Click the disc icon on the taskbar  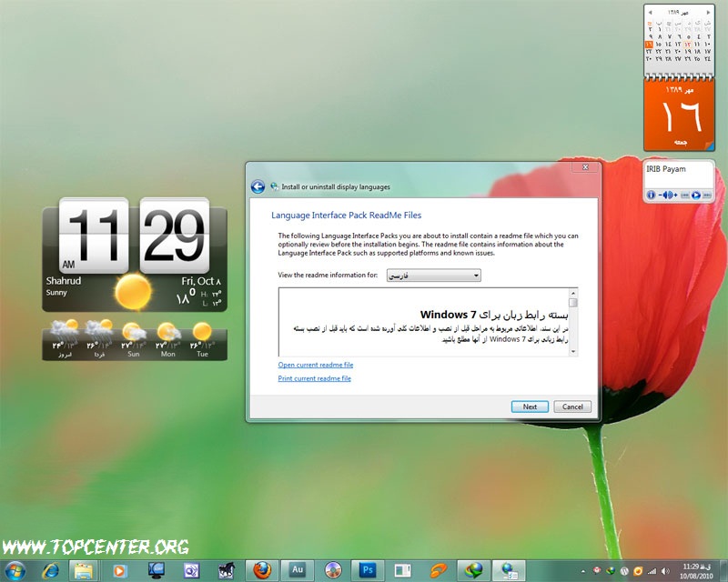333,570
